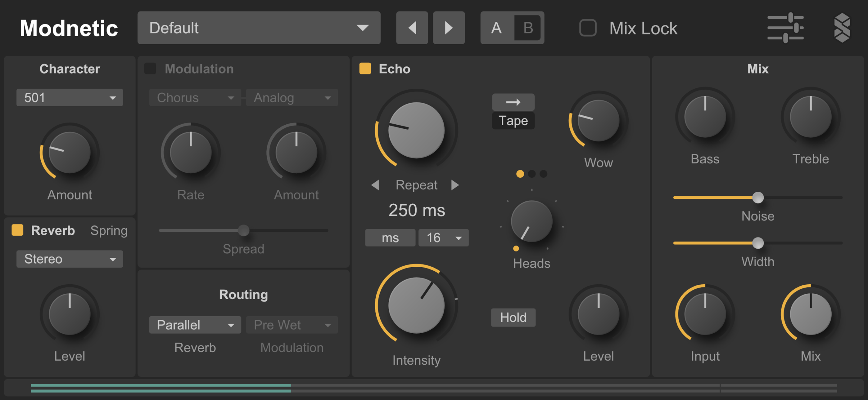868x400 pixels.
Task: Go to next preset arrow
Action: pos(449,28)
